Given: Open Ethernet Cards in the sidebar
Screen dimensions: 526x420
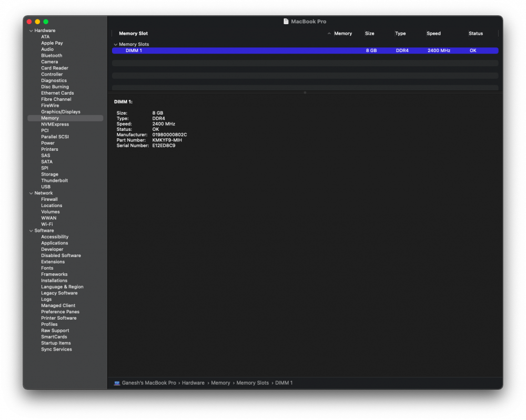Looking at the screenshot, I should click(57, 93).
